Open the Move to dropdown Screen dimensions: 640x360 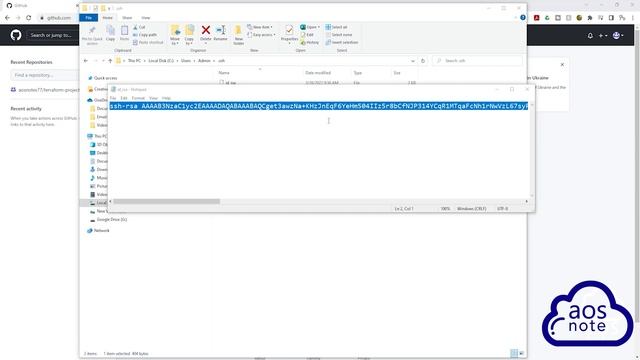(175, 35)
